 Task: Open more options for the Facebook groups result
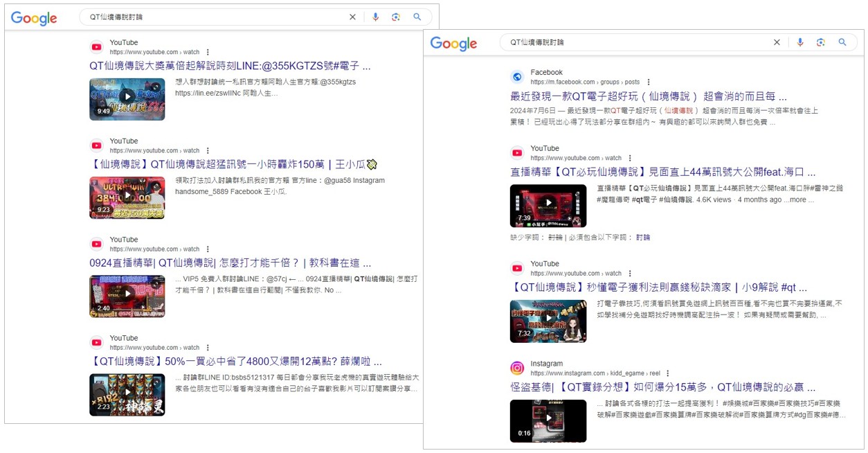(649, 82)
